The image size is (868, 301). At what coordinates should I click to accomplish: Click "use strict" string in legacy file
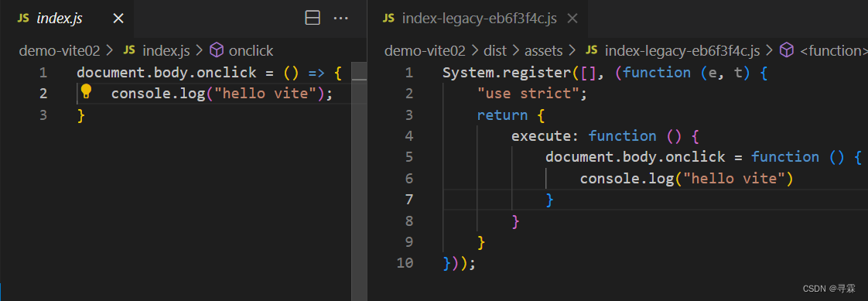point(528,94)
